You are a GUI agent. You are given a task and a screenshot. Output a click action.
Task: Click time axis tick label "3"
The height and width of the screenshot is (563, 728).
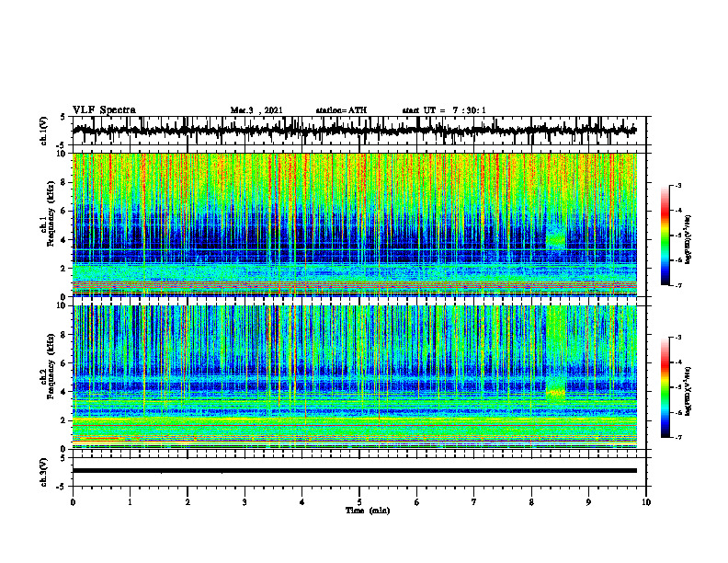(245, 502)
